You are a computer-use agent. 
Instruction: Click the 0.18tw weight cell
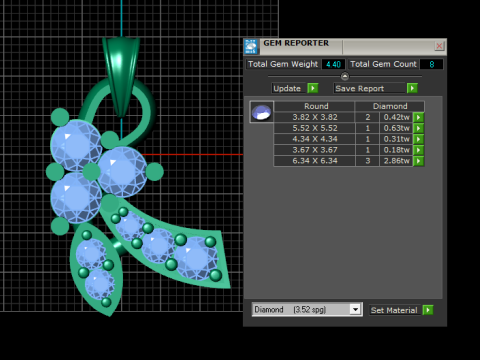396,150
